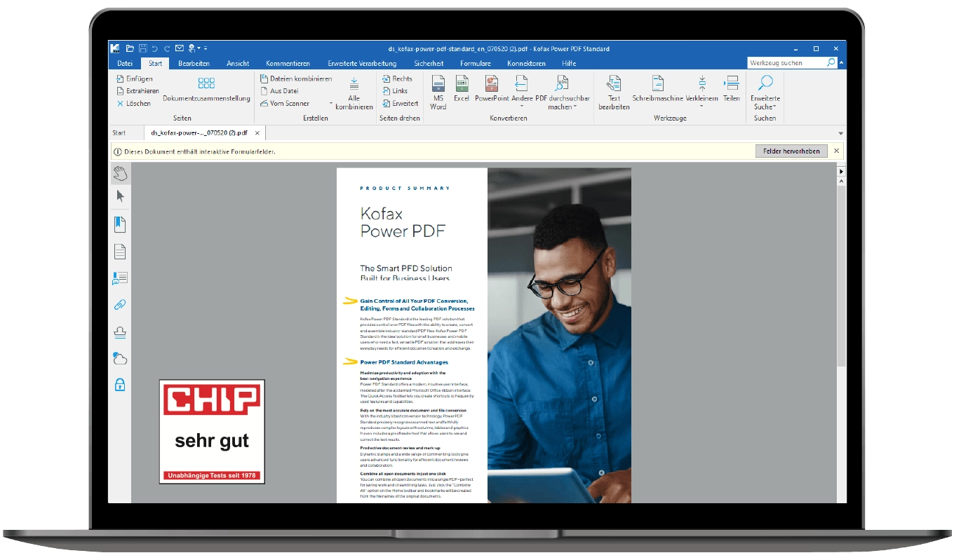Viewport: 954px width, 560px height.
Task: Click the Teilen split tool
Action: (x=732, y=89)
